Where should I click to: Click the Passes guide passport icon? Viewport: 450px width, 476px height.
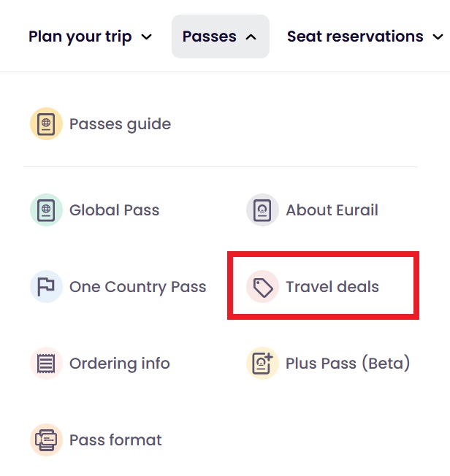click(46, 124)
